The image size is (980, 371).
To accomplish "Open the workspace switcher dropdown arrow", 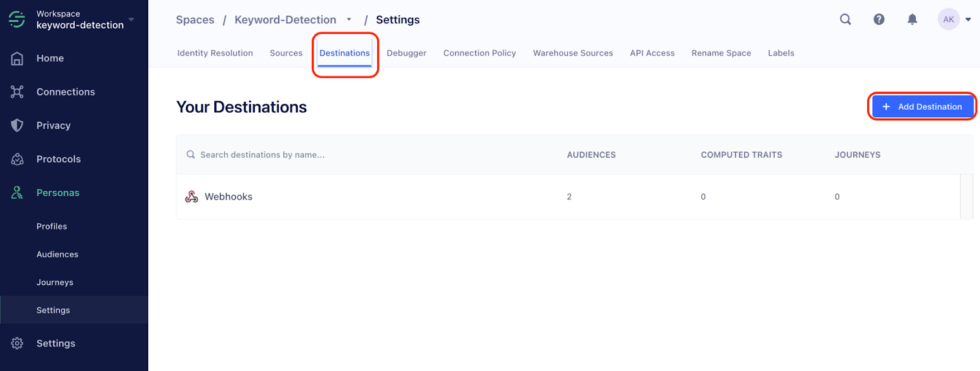I will click(131, 20).
